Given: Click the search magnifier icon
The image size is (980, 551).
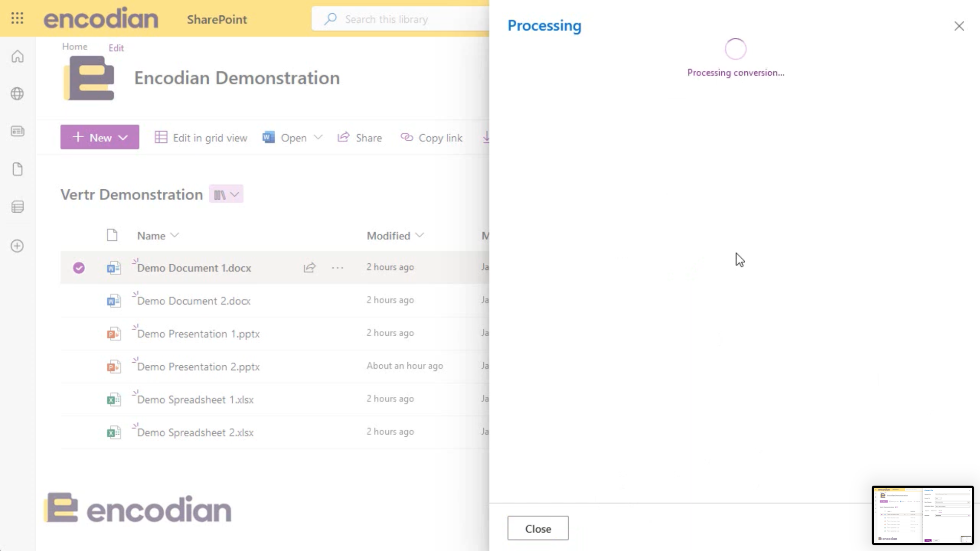Looking at the screenshot, I should click(330, 19).
